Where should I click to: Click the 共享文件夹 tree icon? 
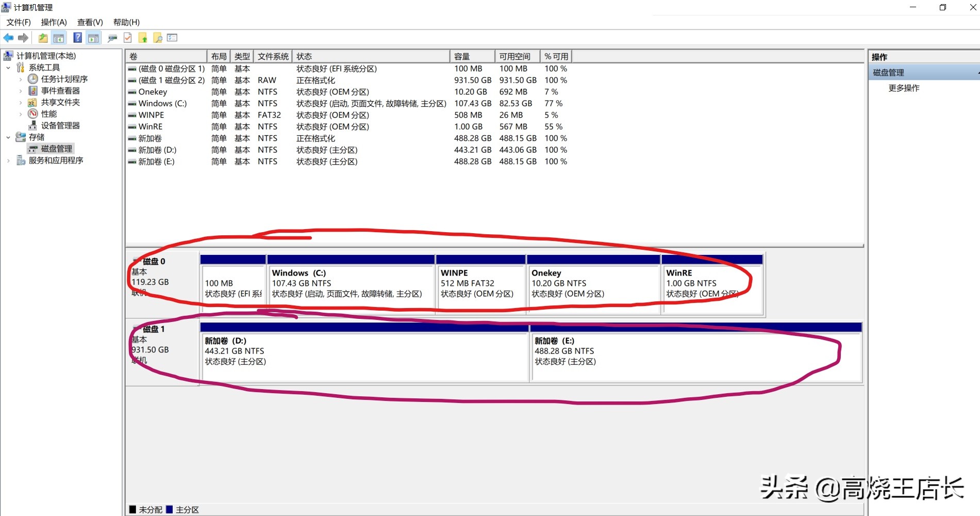32,102
